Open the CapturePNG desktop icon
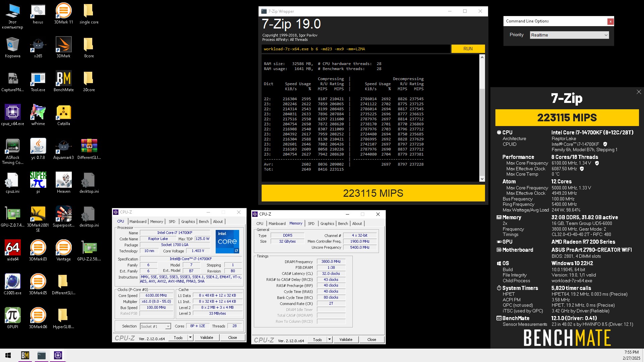Viewport: 644px width, 362px height. 12,81
